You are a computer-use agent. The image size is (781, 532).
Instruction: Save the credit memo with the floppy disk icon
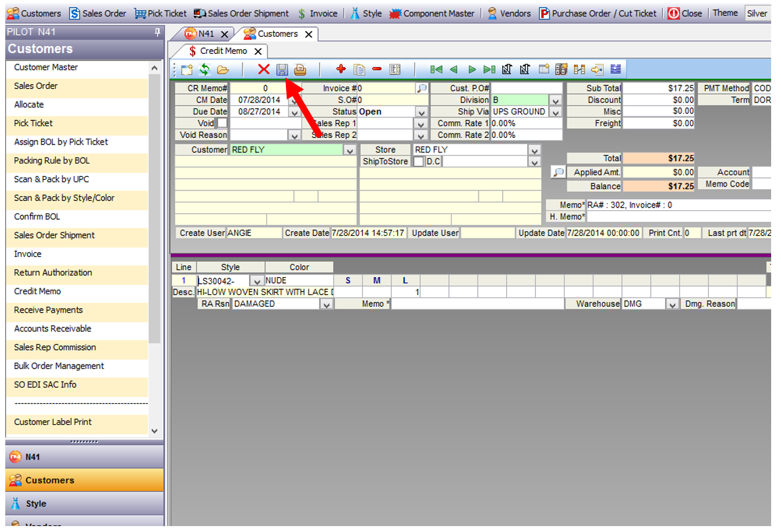tap(282, 70)
